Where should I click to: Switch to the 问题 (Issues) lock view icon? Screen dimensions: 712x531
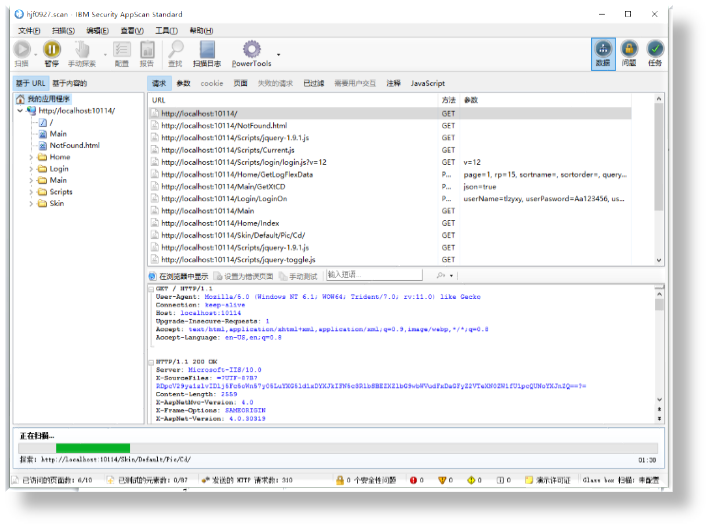pos(629,49)
